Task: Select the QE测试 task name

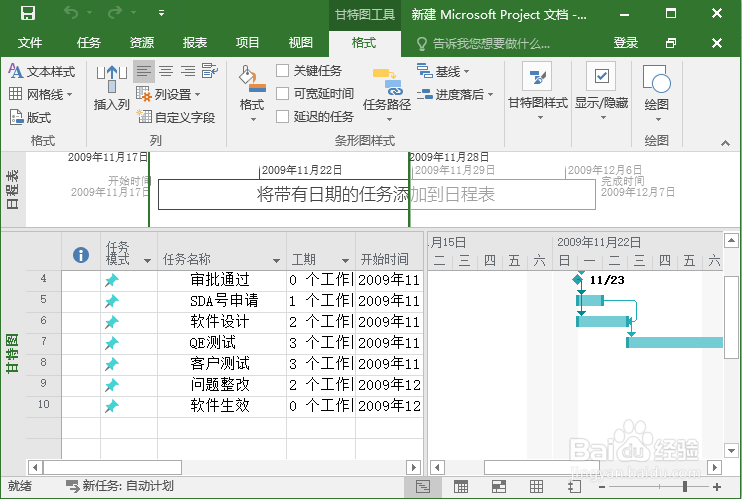Action: pos(212,343)
